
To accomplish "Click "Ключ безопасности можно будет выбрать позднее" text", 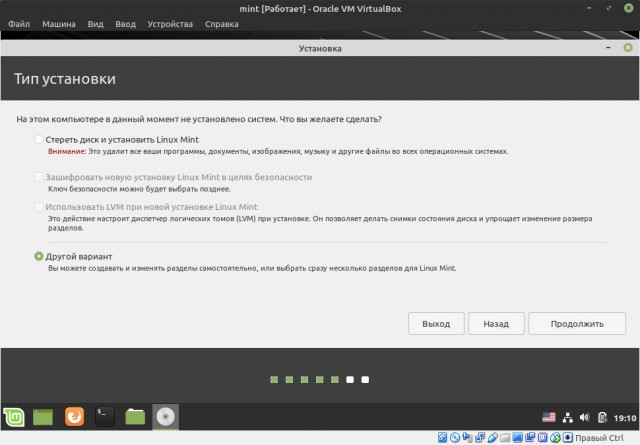I will click(139, 189).
